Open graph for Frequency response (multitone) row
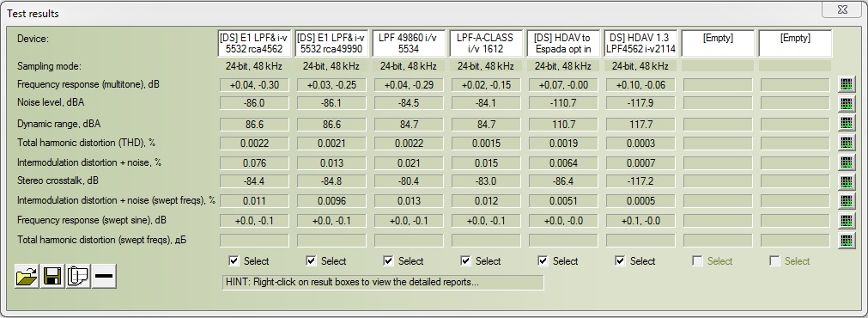 coord(845,85)
